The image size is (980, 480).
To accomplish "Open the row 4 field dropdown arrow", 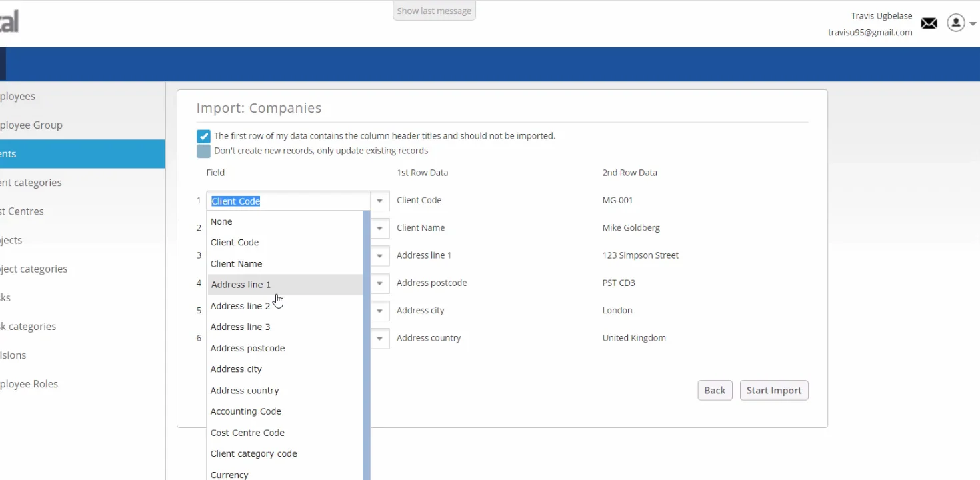I will (x=379, y=283).
